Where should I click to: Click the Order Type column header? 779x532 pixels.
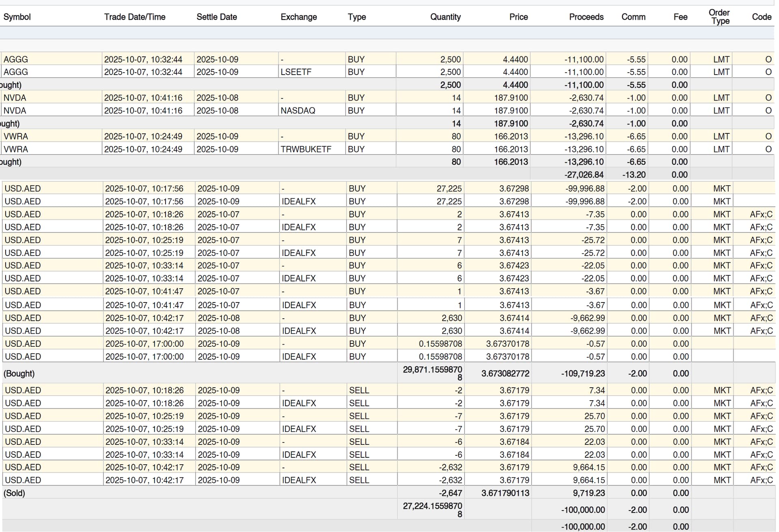(719, 17)
